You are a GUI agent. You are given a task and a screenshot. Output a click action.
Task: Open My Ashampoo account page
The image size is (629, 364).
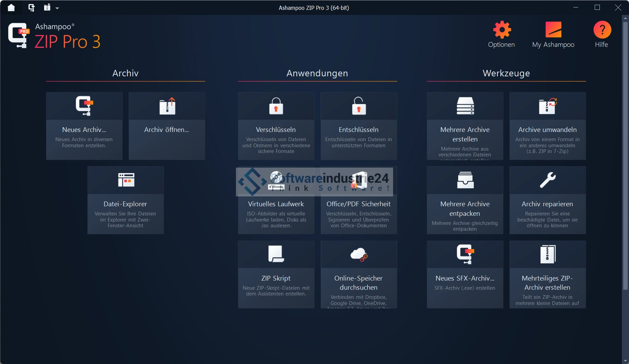click(x=553, y=35)
